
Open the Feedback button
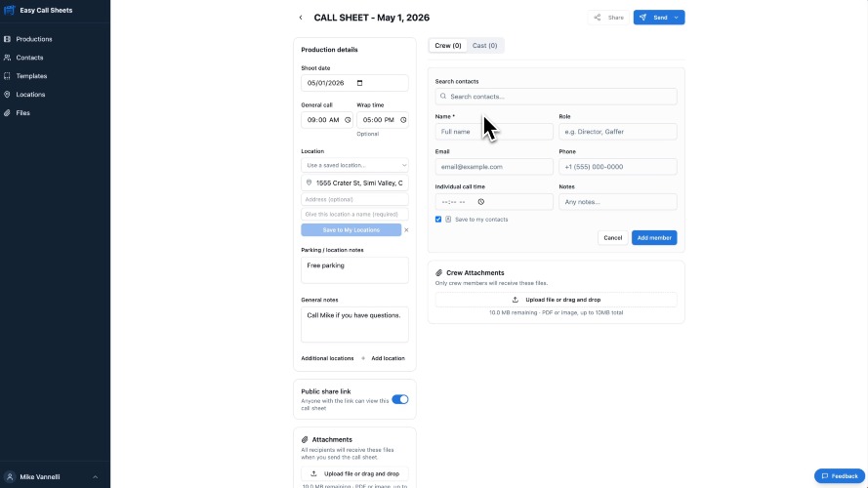tap(840, 476)
